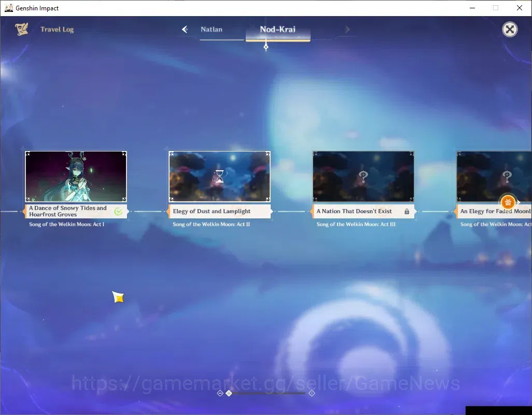Minimize the Genshin Impact window
532x415 pixels.
click(472, 8)
